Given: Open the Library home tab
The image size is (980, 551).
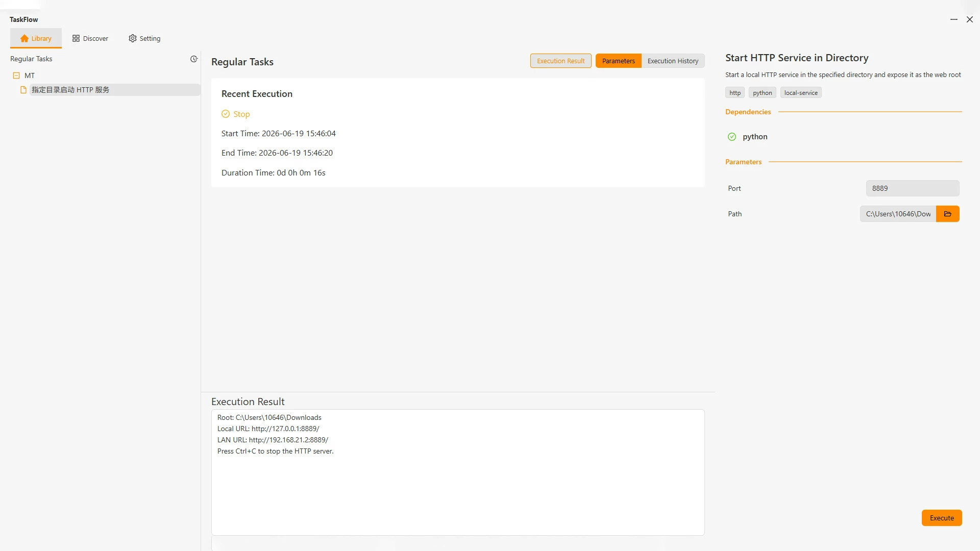Looking at the screenshot, I should tap(36, 38).
